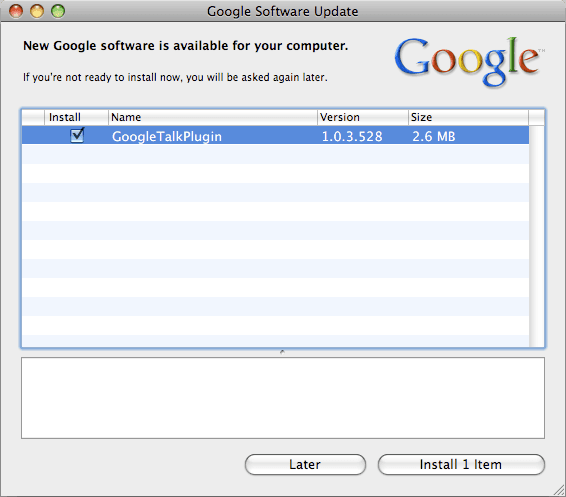Sort by the Version column header
Viewport: 566px width, 497px height.
point(362,117)
